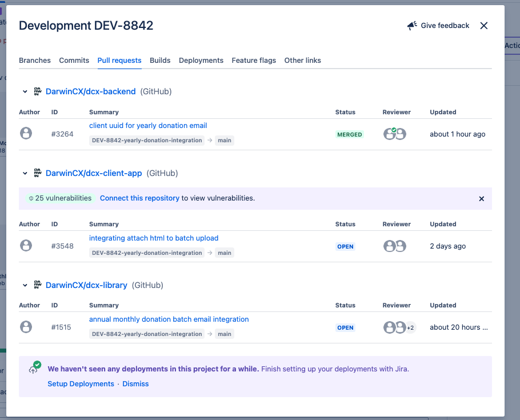Open 'annual monthly donation batch email integration' PR
520x420 pixels.
click(169, 319)
